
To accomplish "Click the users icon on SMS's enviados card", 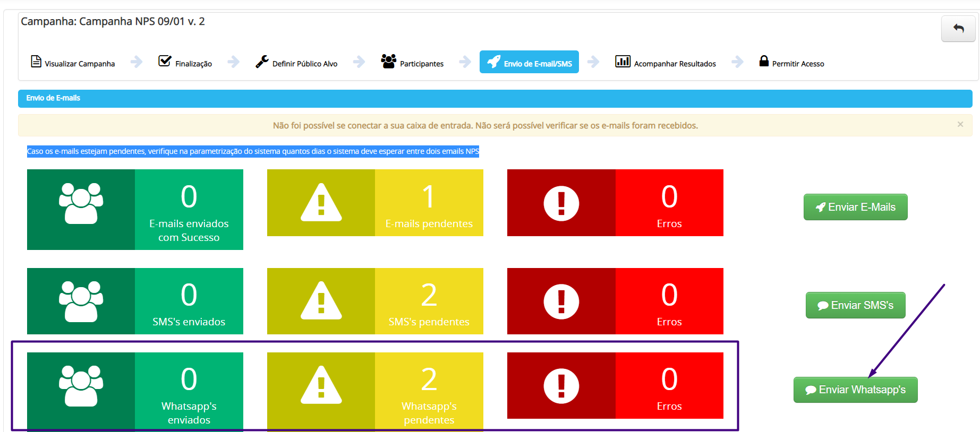I will tap(81, 301).
